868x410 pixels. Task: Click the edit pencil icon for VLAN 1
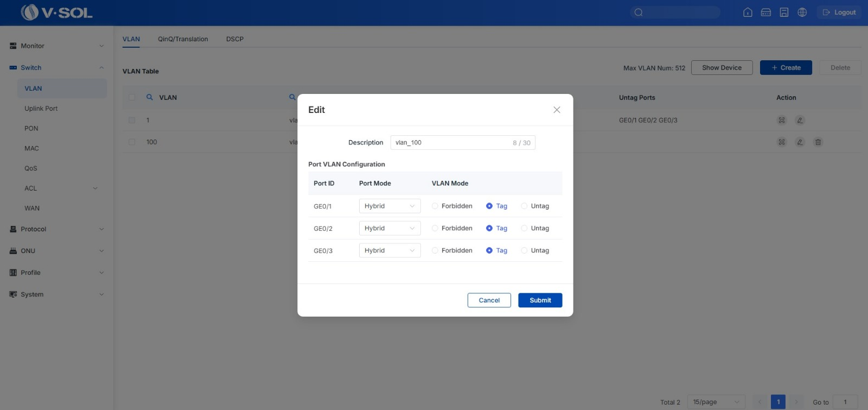coord(800,120)
